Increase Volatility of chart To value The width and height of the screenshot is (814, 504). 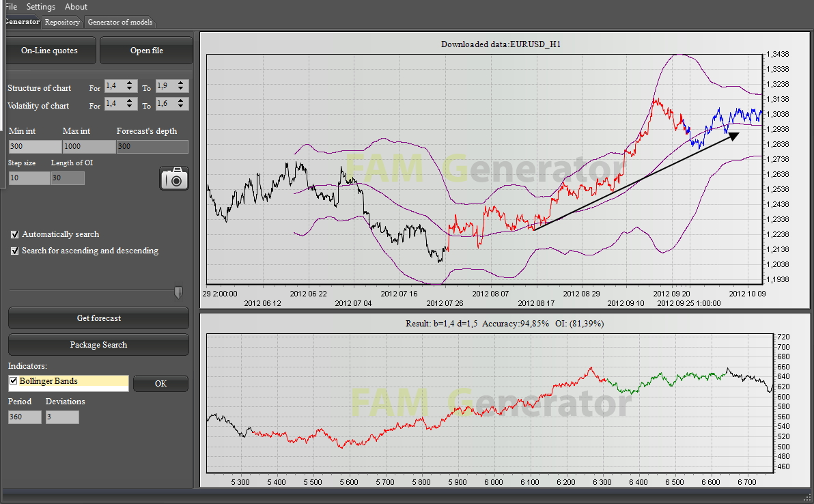(x=181, y=101)
